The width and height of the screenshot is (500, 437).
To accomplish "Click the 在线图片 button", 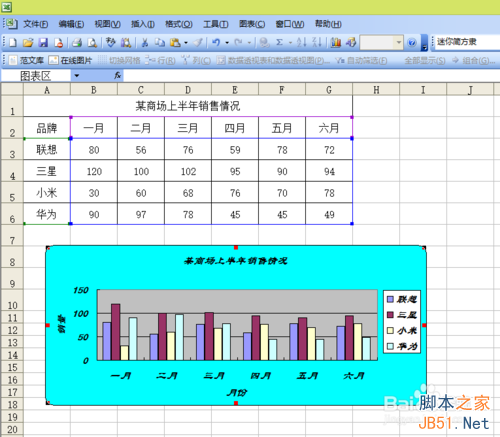I will tap(70, 60).
